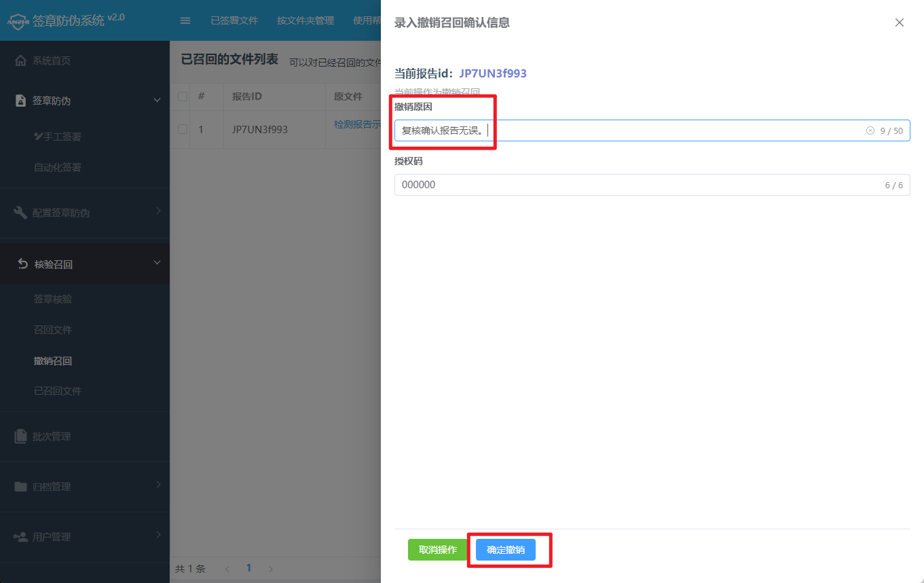Close the 录入撤销召回确认信息 dialog
The height and width of the screenshot is (583, 924).
point(900,22)
